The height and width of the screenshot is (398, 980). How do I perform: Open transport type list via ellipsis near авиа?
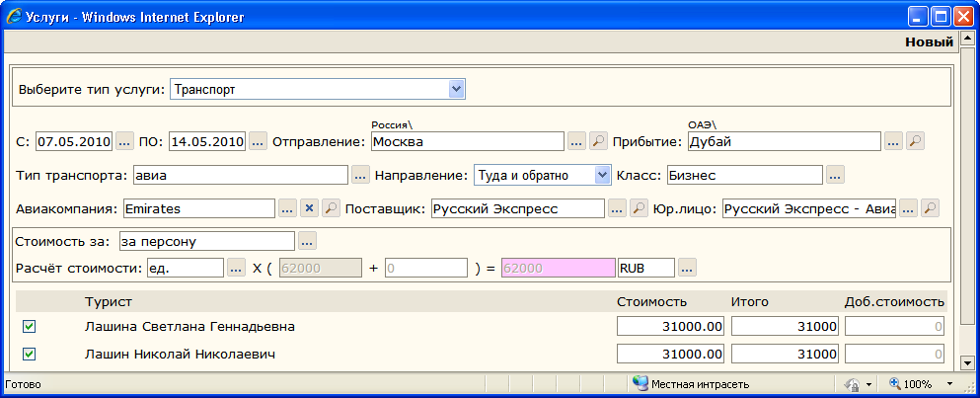click(360, 175)
